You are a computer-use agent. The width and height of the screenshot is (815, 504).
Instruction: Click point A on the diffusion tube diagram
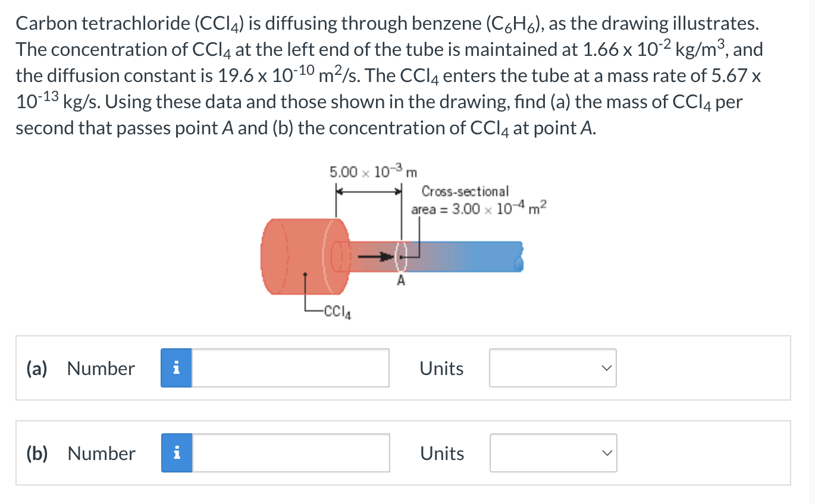pyautogui.click(x=401, y=281)
